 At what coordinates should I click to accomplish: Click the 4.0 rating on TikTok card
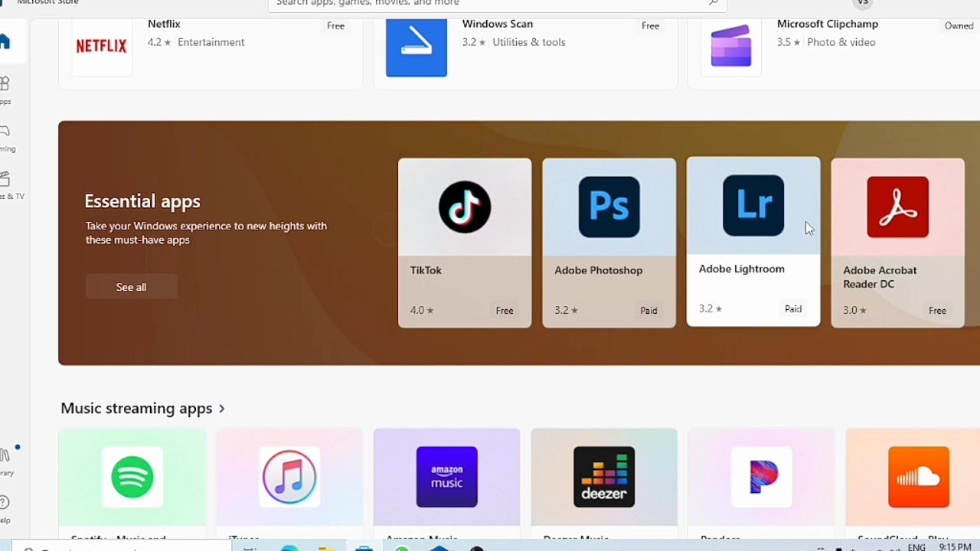coord(422,311)
